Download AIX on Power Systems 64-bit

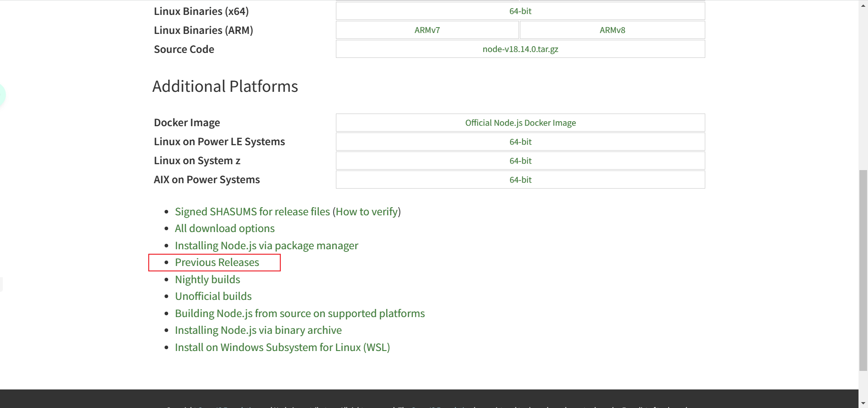(520, 180)
